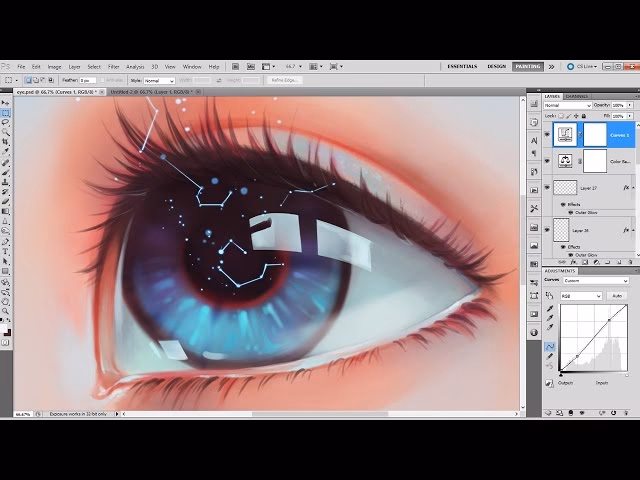Image resolution: width=640 pixels, height=480 pixels.
Task: Delete the adjustment layer via Adjustments trash icon
Action: coord(626,413)
